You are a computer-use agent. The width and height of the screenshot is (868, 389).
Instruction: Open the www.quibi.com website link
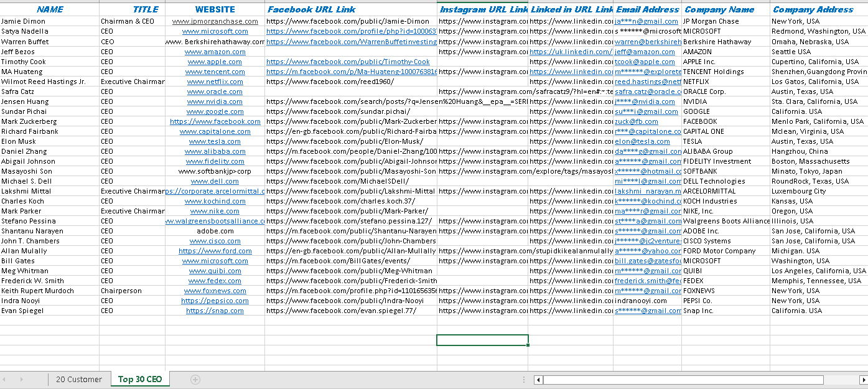tap(215, 271)
